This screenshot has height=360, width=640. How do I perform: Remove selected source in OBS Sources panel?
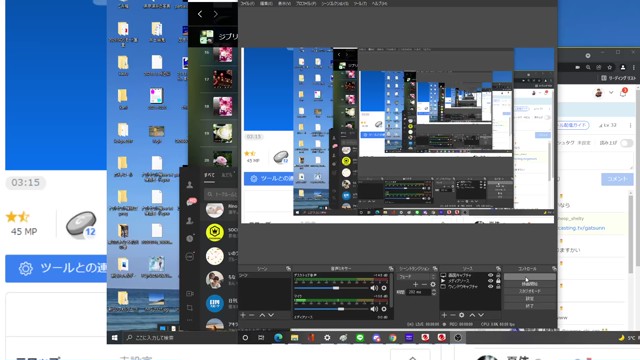coord(453,315)
